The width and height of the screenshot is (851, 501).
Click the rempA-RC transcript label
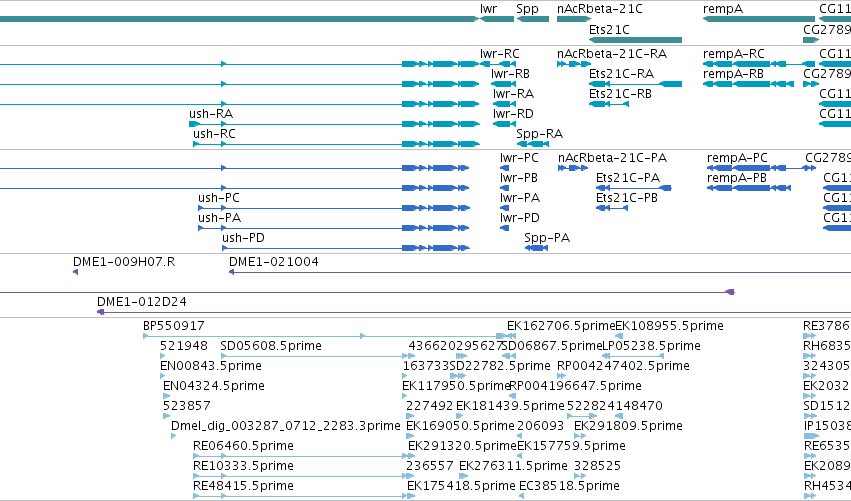coord(734,54)
